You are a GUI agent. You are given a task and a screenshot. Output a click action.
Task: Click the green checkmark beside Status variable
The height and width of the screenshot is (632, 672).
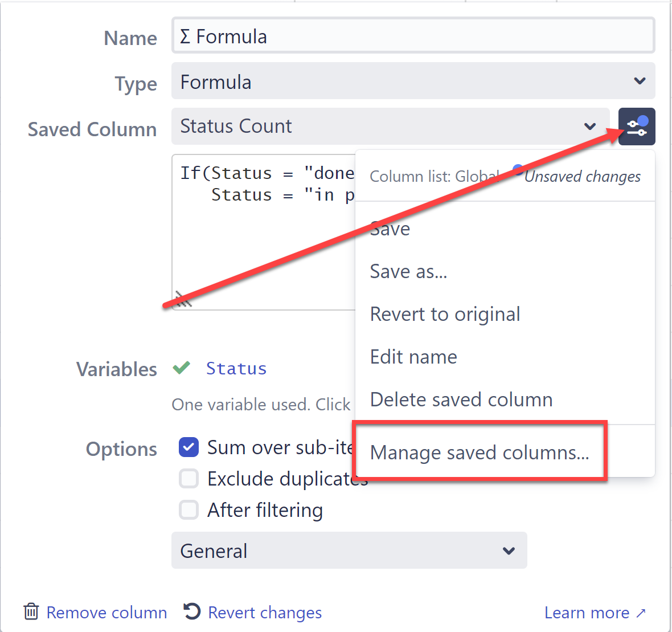tap(181, 368)
